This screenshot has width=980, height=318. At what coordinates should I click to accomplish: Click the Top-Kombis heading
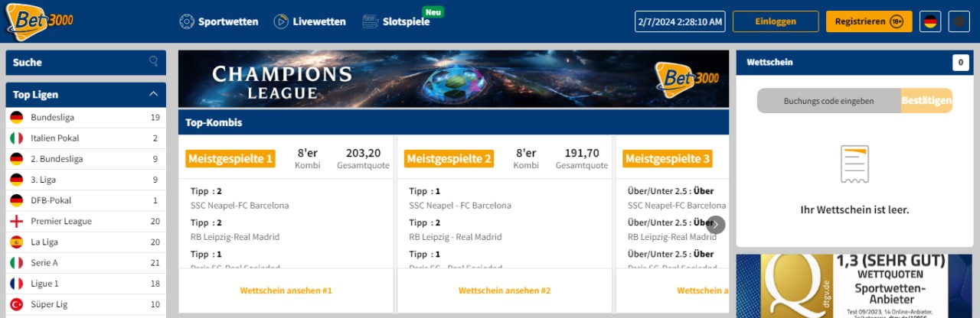[214, 122]
